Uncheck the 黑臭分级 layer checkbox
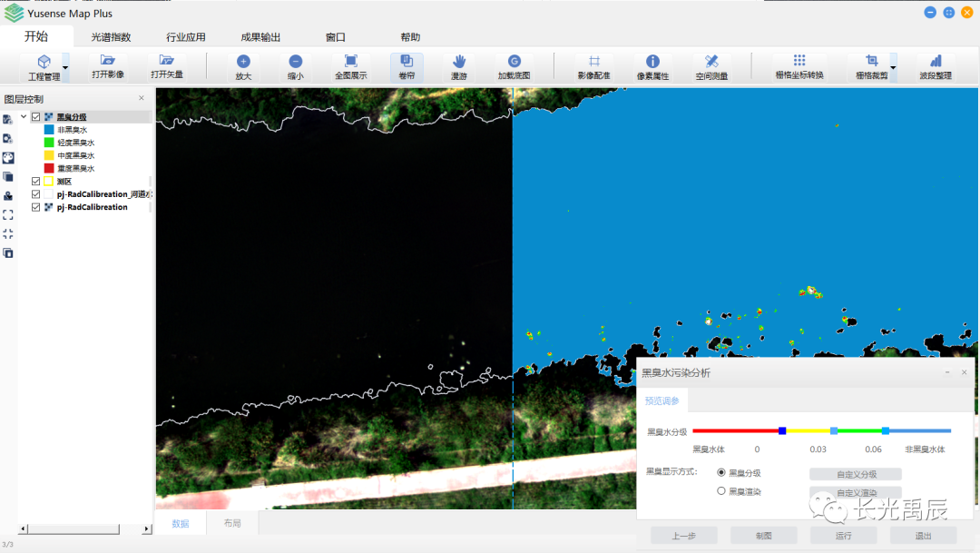 click(x=36, y=117)
